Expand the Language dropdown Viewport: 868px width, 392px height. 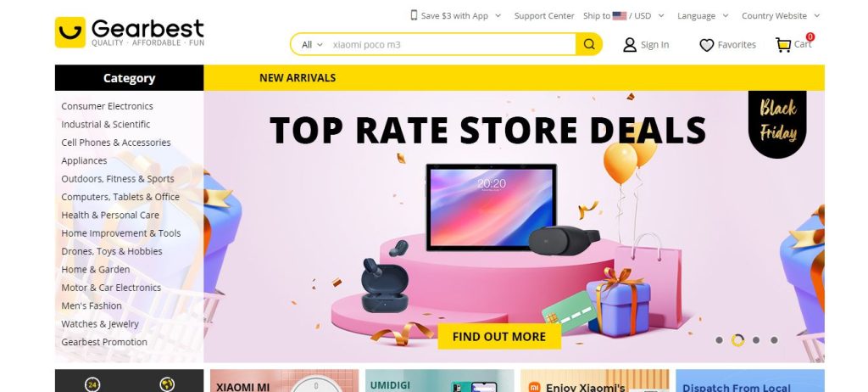pyautogui.click(x=703, y=15)
